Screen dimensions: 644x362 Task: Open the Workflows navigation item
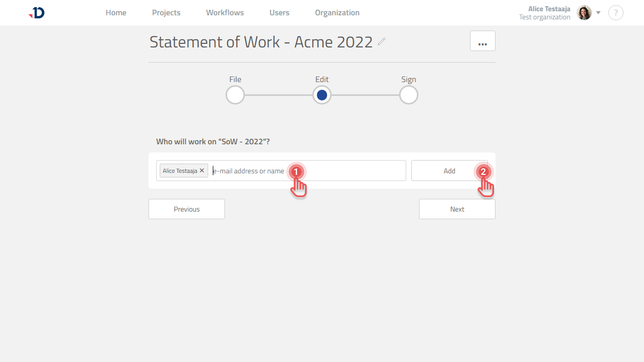pyautogui.click(x=225, y=13)
